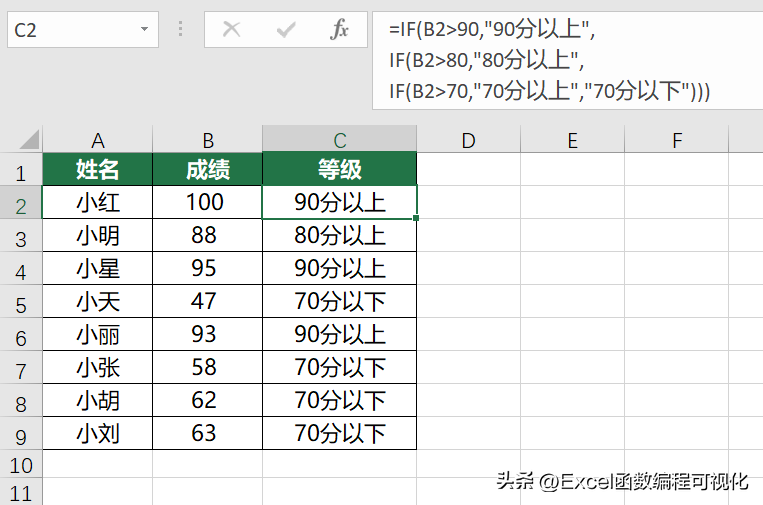Select the score cell with 62
The image size is (763, 505).
pos(208,400)
